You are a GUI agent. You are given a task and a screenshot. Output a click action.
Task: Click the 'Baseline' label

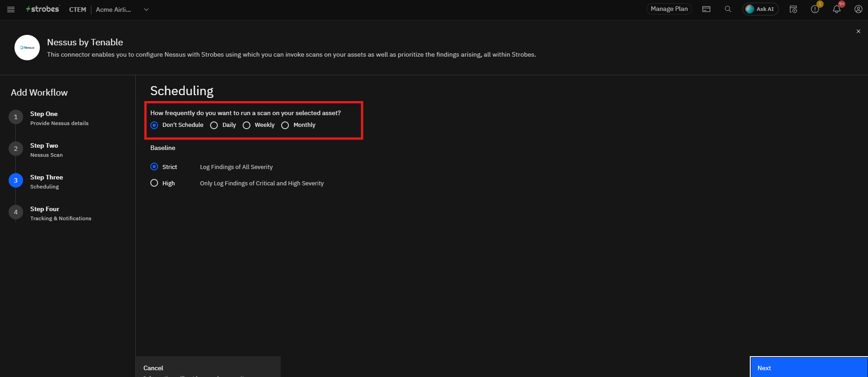pos(163,148)
